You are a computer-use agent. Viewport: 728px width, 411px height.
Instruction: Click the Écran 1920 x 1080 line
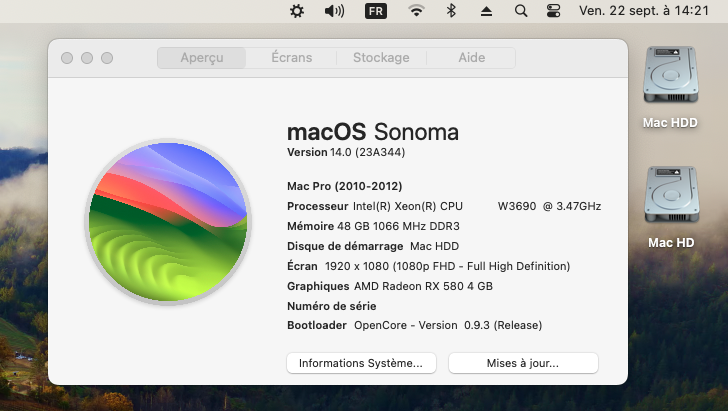429,266
